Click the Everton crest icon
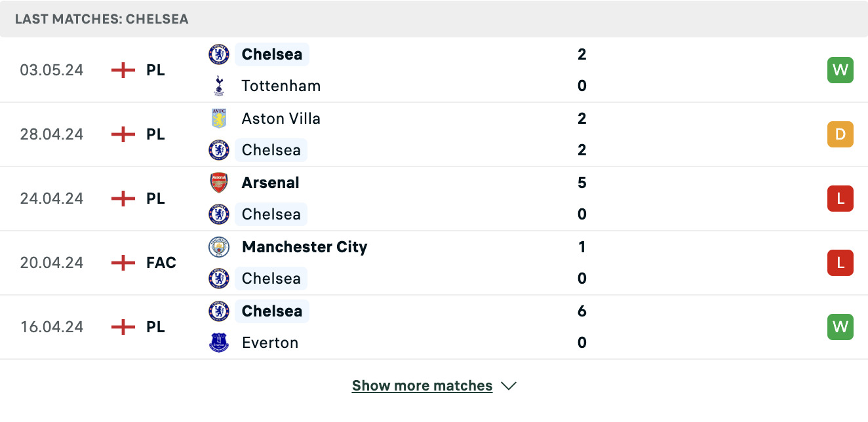Image resolution: width=868 pixels, height=422 pixels. click(x=218, y=343)
